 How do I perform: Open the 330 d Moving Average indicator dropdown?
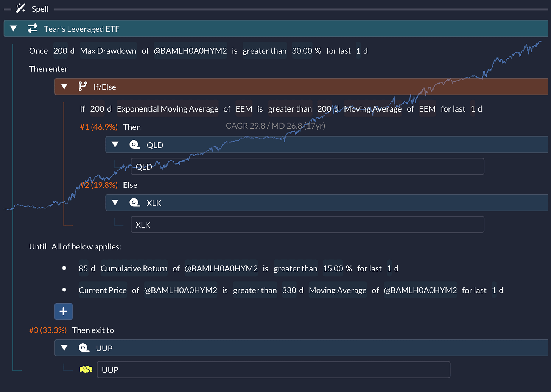click(338, 290)
